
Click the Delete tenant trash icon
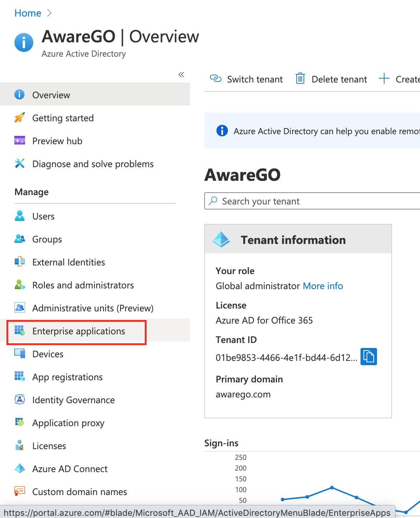300,79
